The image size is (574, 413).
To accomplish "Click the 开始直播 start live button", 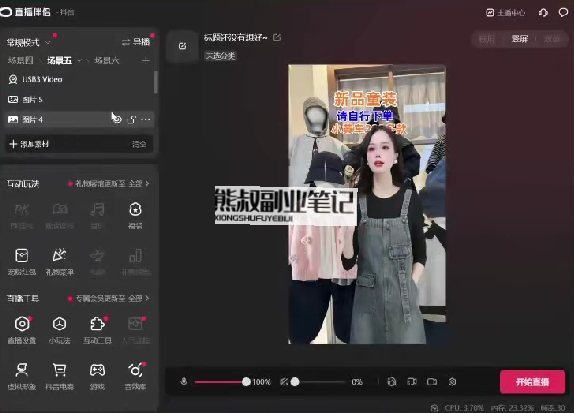I will coord(532,382).
